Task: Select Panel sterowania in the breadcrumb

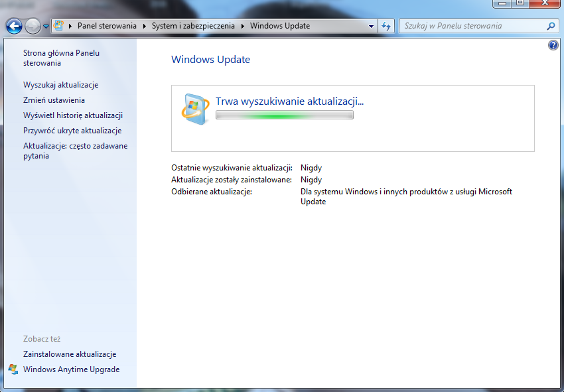Action: coord(107,26)
